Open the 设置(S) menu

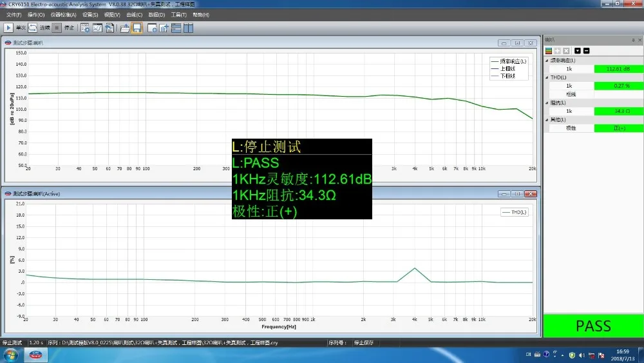90,15
